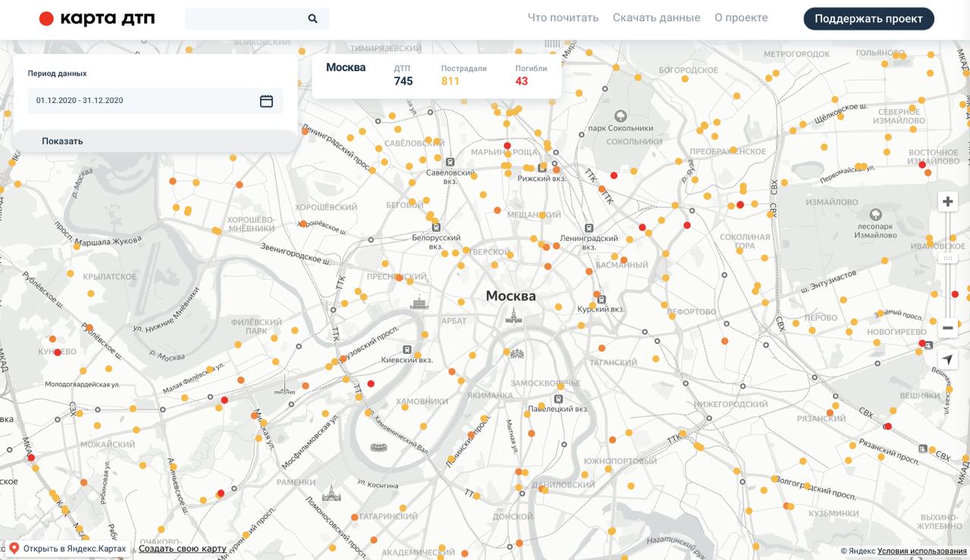Click the ПРЕОБРАЖЕНСКОЕ district label
Image resolution: width=970 pixels, height=560 pixels.
[x=727, y=151]
